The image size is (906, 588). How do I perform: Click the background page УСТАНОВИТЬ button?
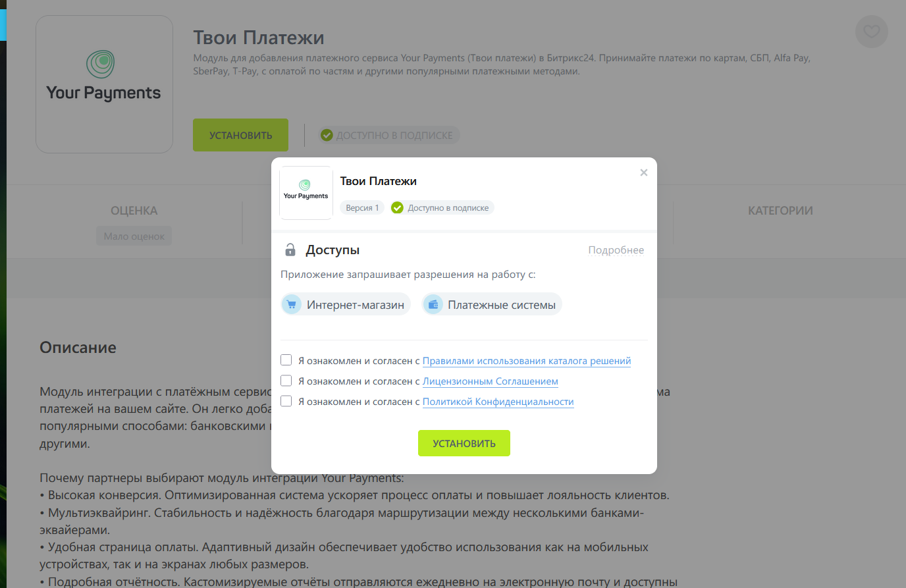[240, 135]
